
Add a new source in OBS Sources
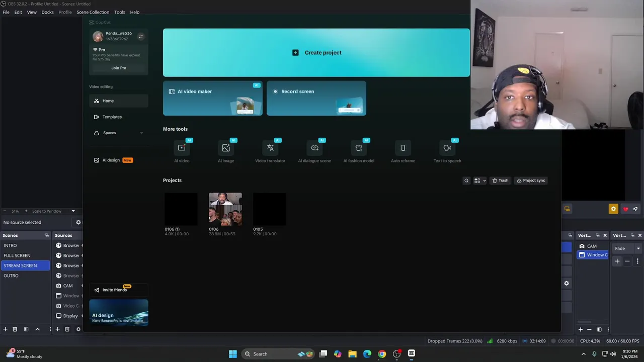[57, 329]
